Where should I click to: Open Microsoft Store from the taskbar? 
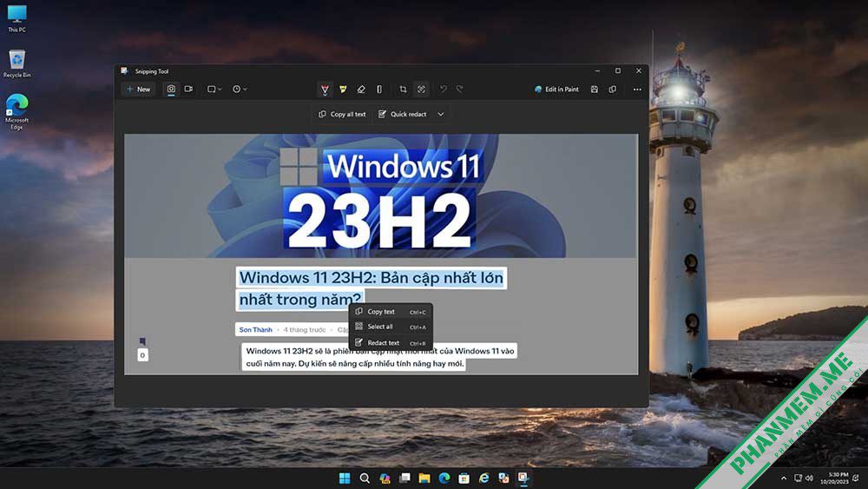point(464,478)
